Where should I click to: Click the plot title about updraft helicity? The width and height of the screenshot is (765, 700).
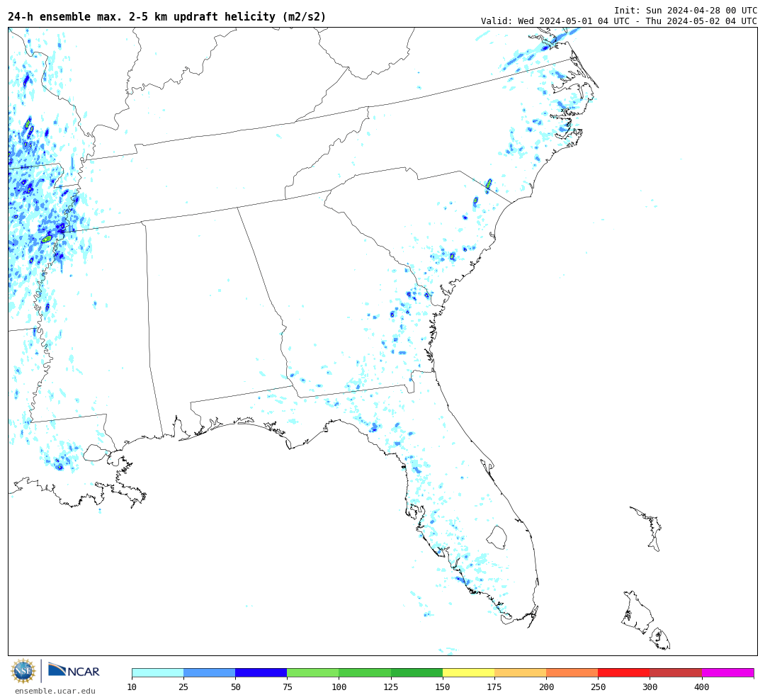(x=167, y=16)
